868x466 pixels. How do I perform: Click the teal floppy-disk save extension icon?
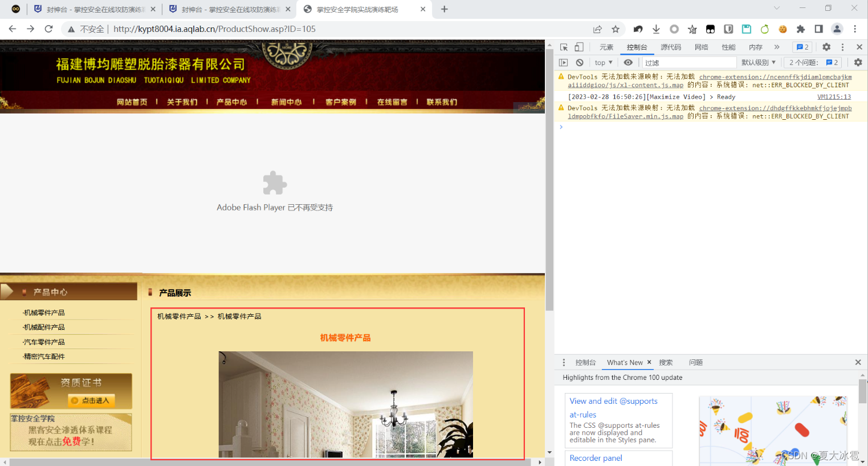pyautogui.click(x=747, y=29)
